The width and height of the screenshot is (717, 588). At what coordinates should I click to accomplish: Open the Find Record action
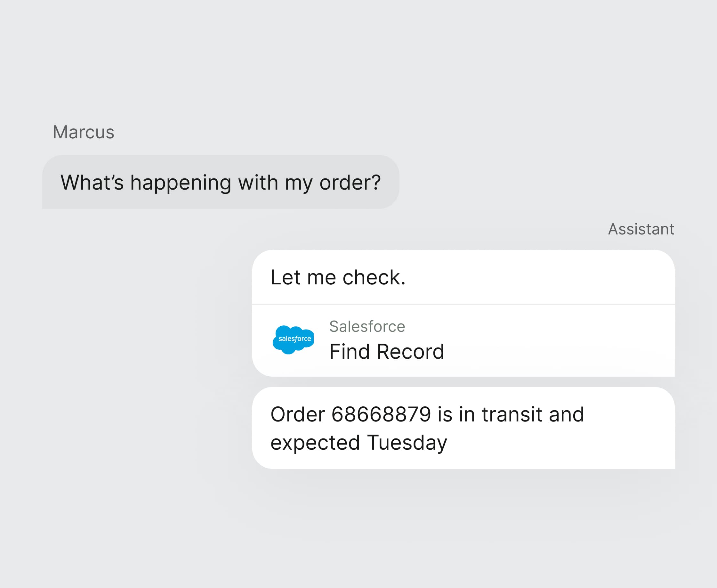click(463, 340)
